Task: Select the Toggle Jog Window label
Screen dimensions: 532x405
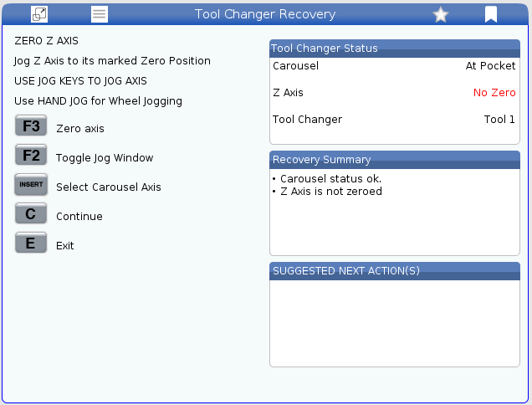Action: pyautogui.click(x=105, y=158)
